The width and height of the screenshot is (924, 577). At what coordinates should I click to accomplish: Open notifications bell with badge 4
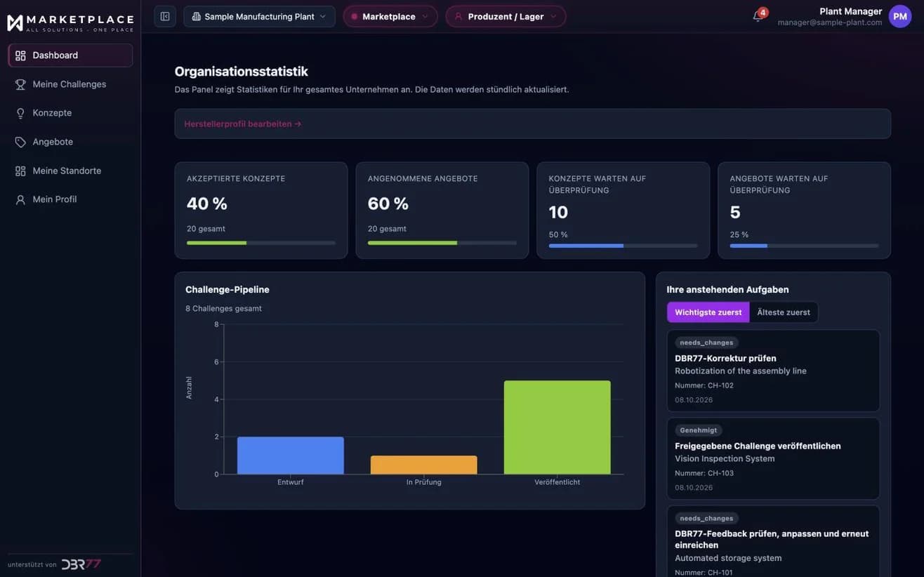click(x=758, y=15)
